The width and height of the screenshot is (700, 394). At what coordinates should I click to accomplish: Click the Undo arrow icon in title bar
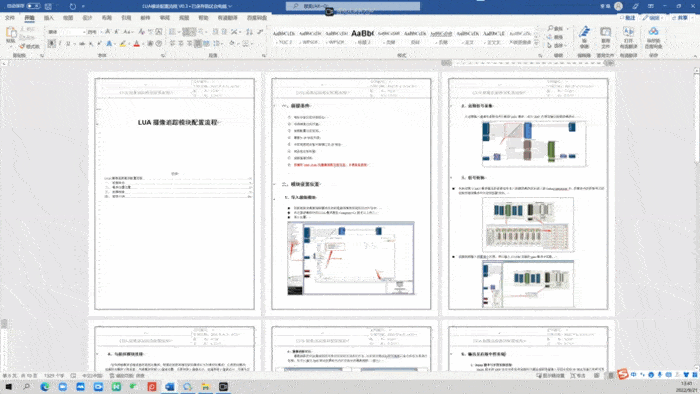(x=73, y=6)
